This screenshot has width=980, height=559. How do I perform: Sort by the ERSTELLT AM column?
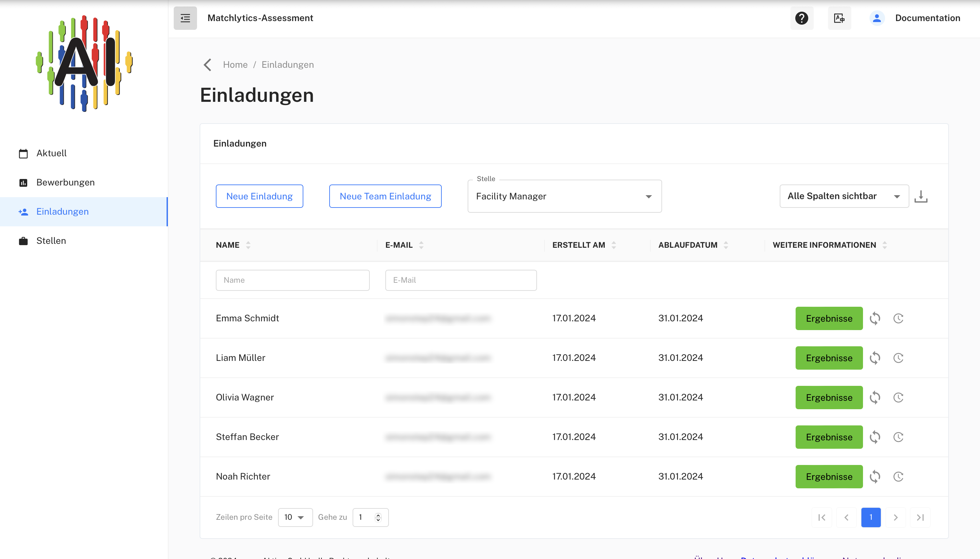click(x=613, y=245)
